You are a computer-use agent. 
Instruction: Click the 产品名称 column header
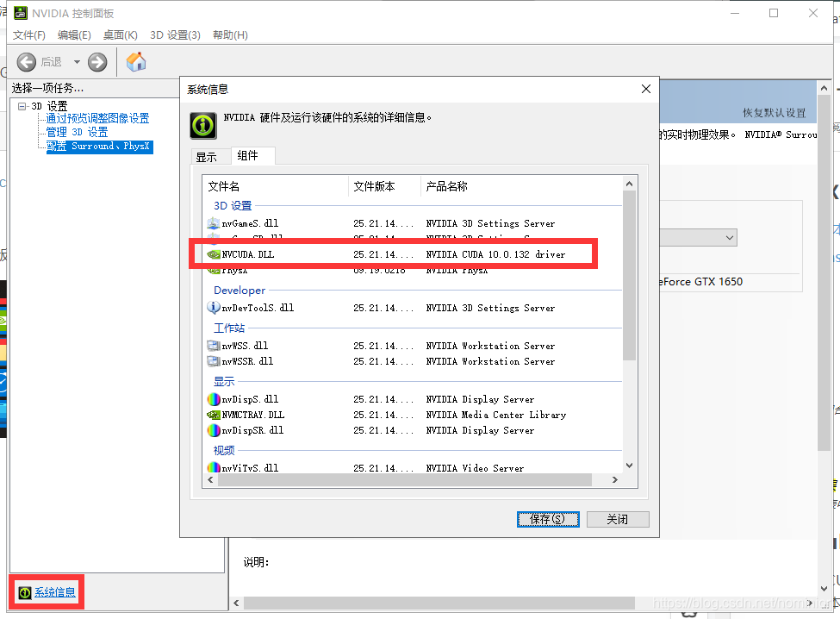click(522, 186)
